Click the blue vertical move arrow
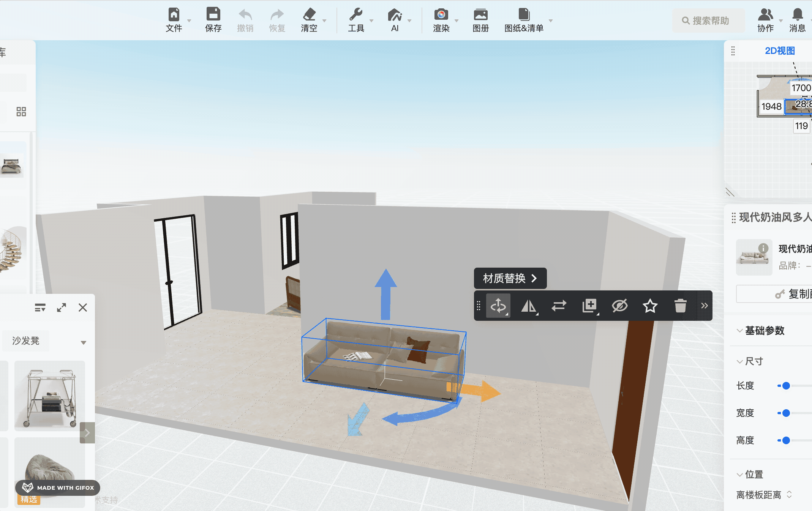 pyautogui.click(x=385, y=294)
